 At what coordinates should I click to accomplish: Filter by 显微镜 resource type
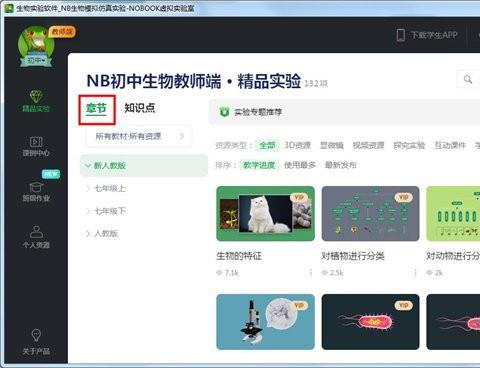(x=332, y=145)
